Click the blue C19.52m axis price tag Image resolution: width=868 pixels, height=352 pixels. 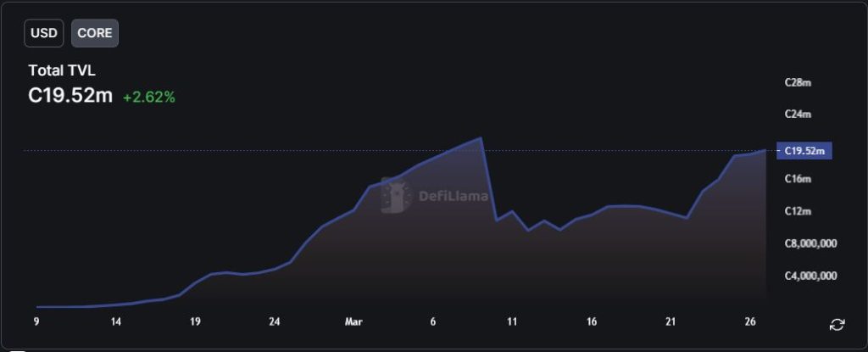[804, 151]
